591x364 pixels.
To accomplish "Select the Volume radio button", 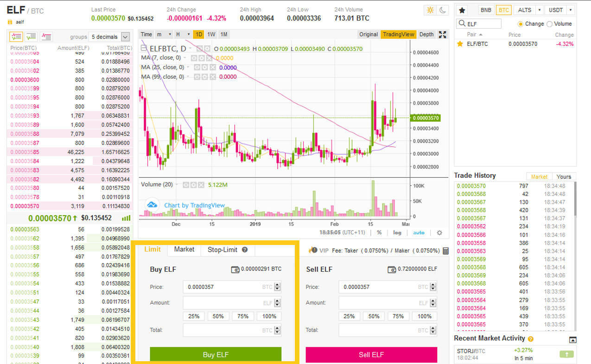I will pos(549,24).
